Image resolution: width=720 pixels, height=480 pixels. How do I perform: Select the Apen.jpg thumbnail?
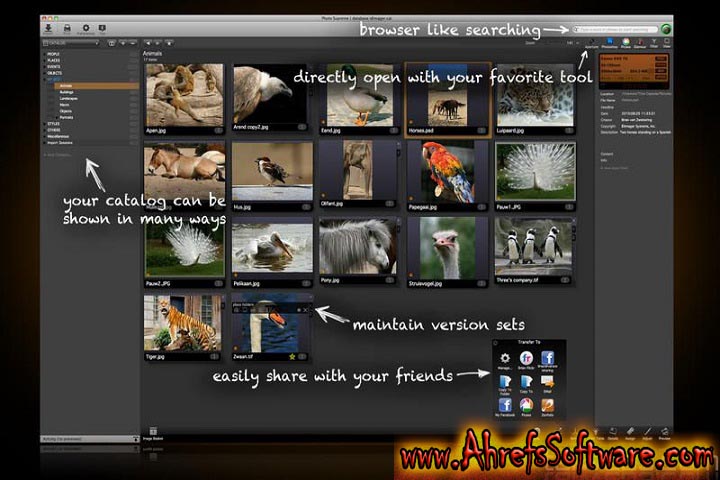point(184,99)
